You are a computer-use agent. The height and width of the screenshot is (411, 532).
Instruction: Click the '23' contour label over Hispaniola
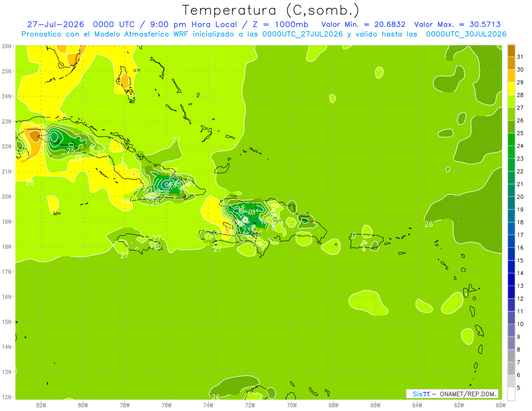click(246, 230)
